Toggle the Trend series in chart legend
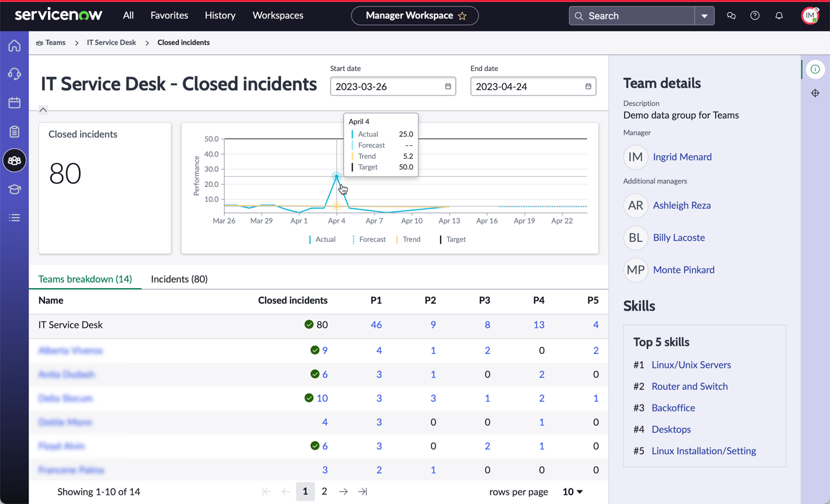Image resolution: width=830 pixels, height=504 pixels. 408,240
